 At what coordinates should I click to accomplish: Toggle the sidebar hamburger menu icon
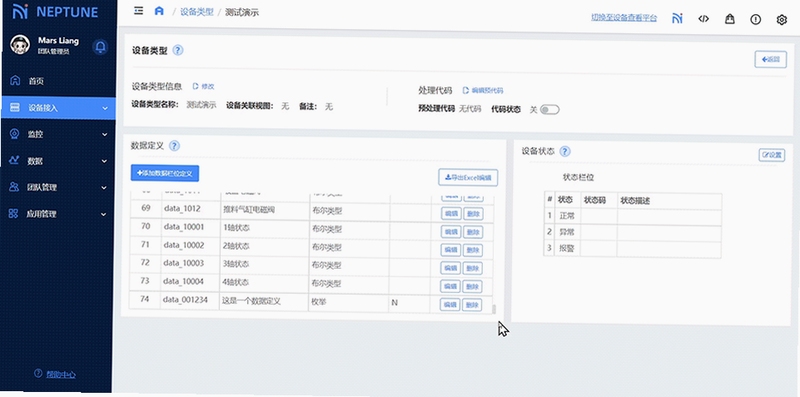138,11
